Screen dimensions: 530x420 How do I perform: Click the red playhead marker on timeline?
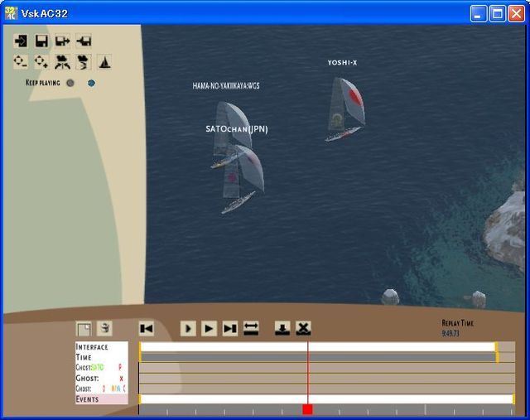pos(307,409)
